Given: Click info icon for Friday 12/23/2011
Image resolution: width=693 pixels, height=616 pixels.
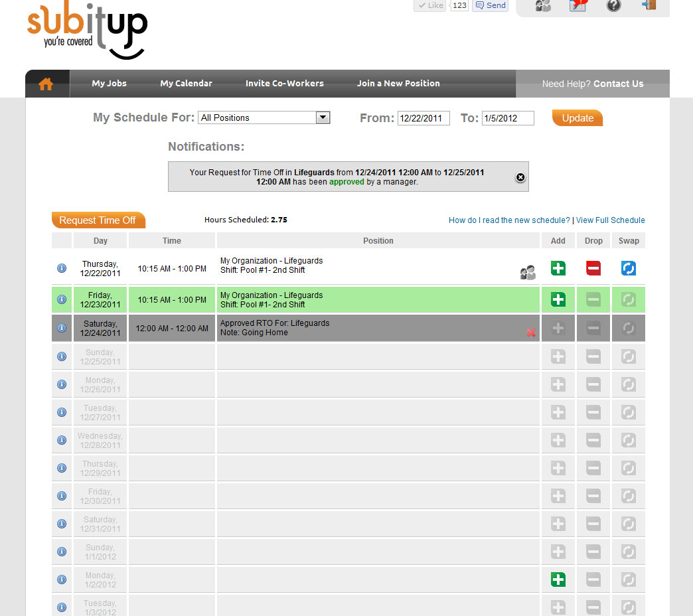Looking at the screenshot, I should [x=62, y=299].
